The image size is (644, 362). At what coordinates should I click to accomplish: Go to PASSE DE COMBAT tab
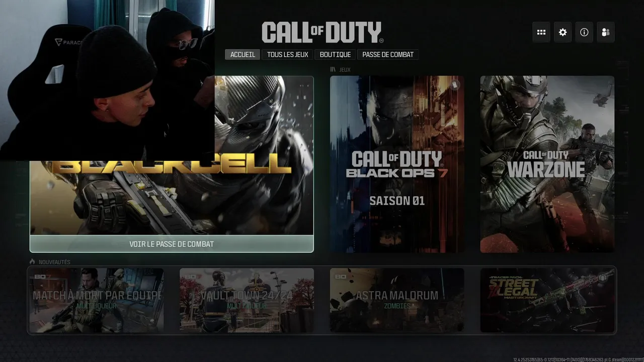point(388,54)
